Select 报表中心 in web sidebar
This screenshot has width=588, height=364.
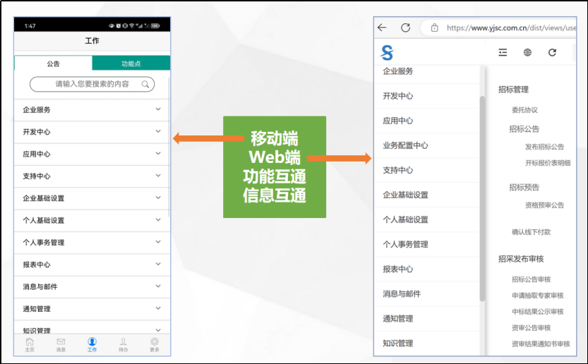coord(398,269)
